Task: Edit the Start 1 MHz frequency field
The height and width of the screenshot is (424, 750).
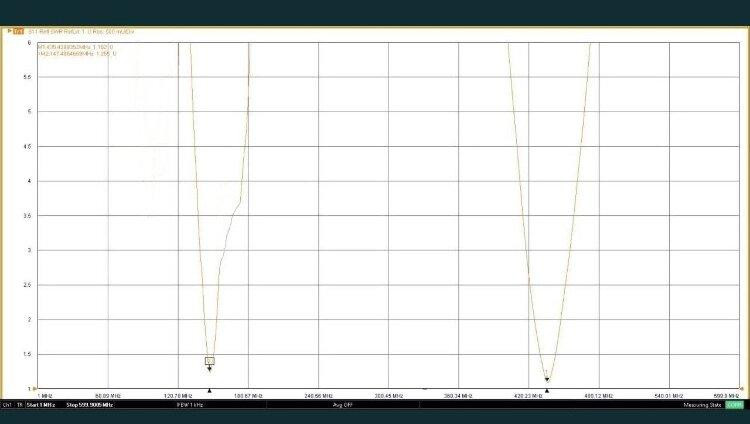Action: click(x=43, y=405)
